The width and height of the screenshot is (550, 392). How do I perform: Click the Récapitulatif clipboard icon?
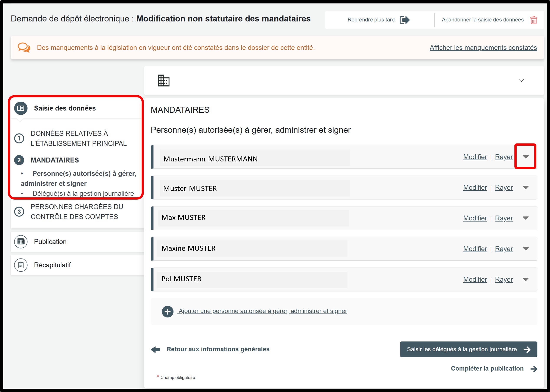pyautogui.click(x=21, y=265)
